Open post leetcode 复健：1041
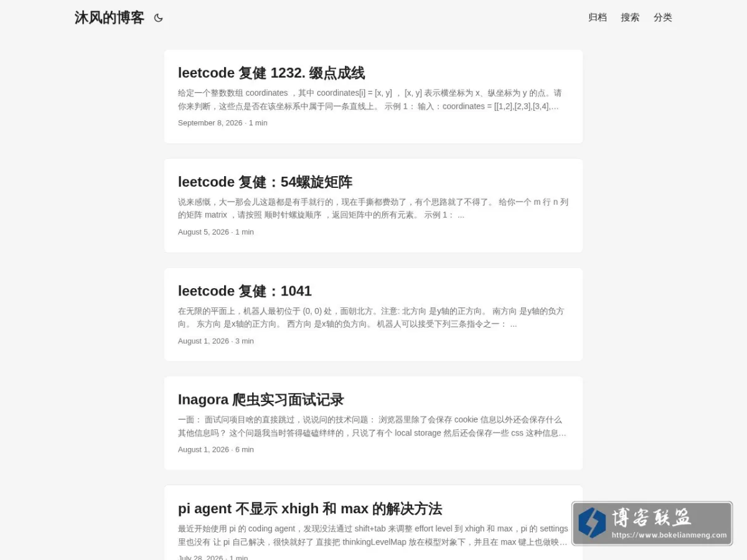747x560 pixels. 245,291
